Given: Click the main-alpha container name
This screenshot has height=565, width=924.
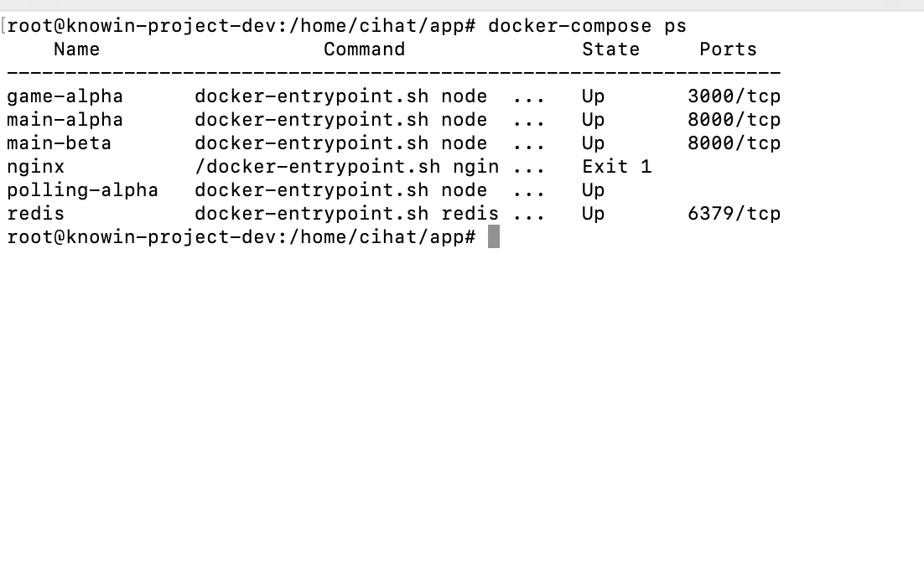Looking at the screenshot, I should tap(65, 120).
